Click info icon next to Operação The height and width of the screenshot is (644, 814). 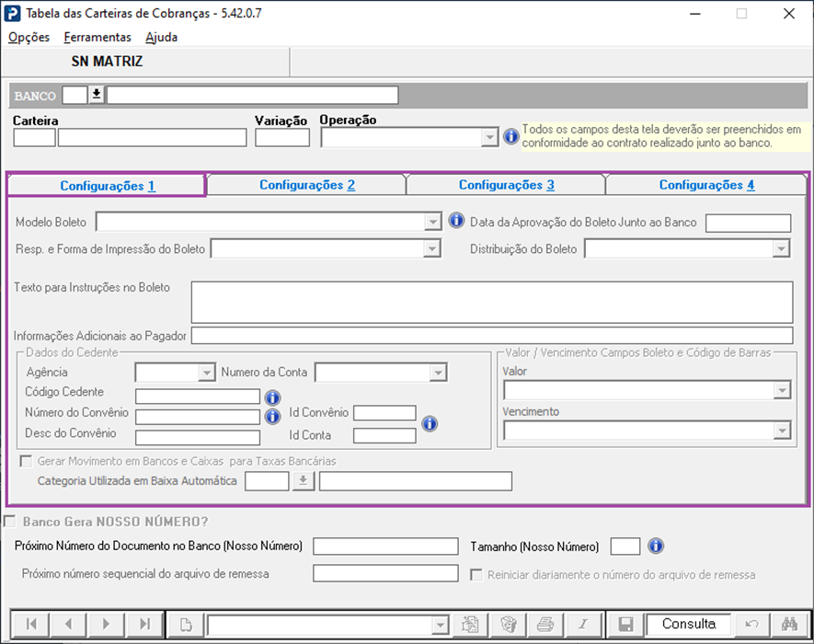click(x=510, y=136)
